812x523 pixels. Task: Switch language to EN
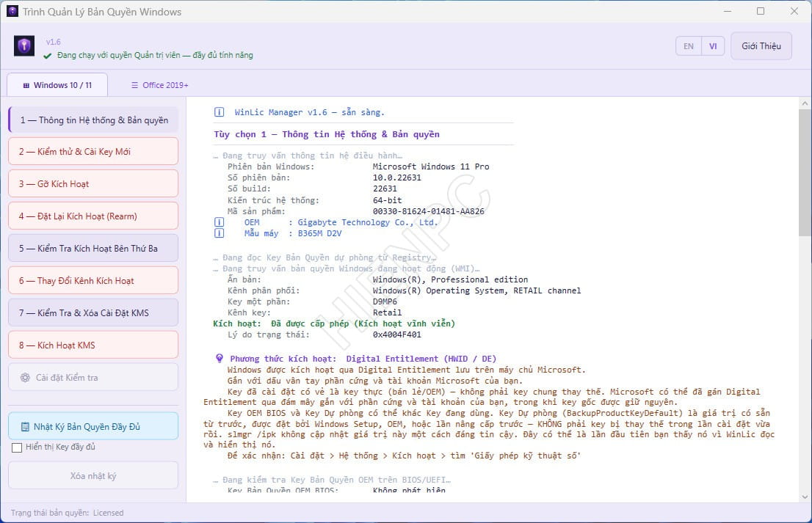pos(688,46)
